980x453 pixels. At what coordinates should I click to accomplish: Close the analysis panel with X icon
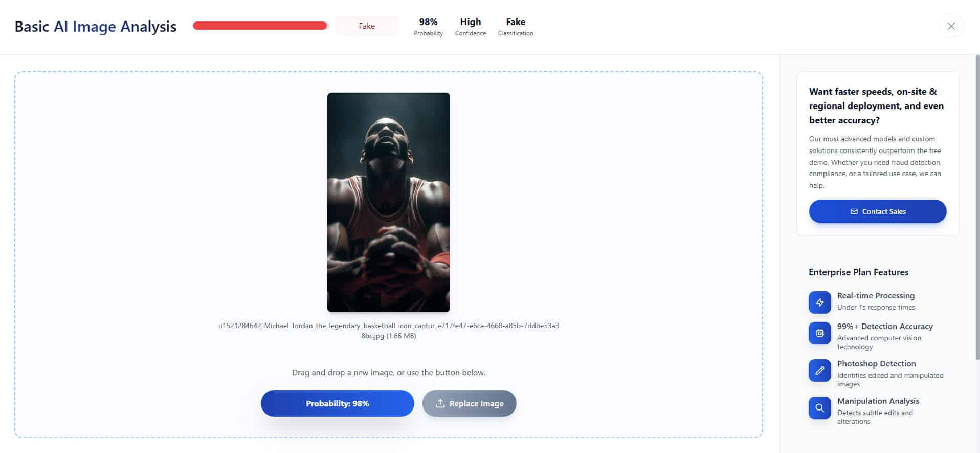pos(951,26)
